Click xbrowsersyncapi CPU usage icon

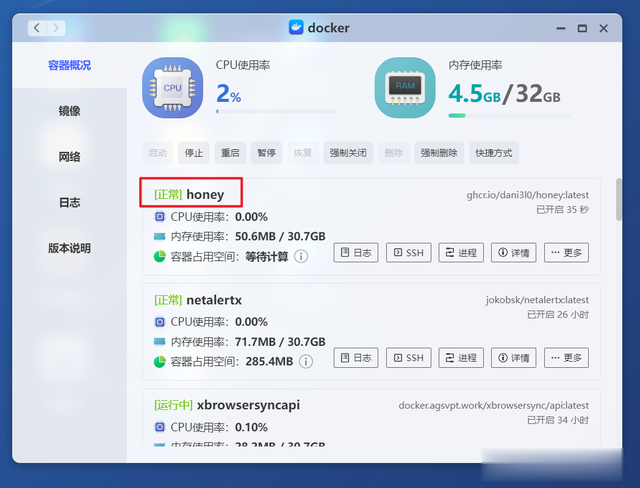[x=160, y=427]
